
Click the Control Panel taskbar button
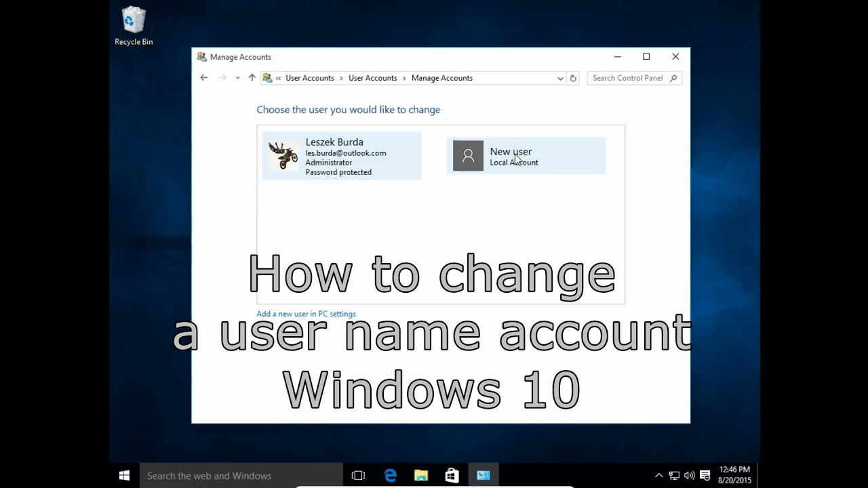(x=484, y=476)
